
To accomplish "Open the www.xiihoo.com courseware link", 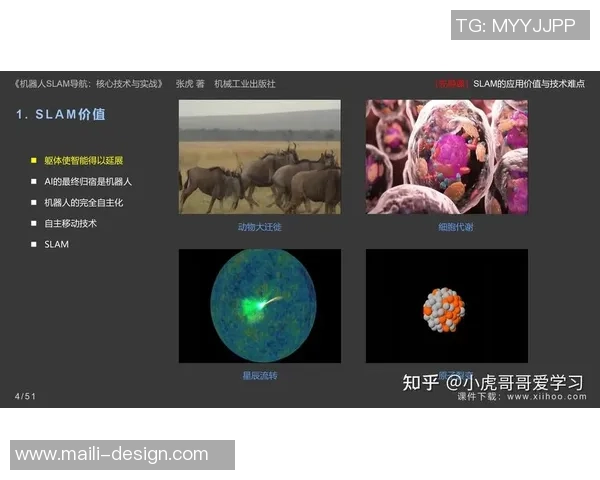I will 547,397.
